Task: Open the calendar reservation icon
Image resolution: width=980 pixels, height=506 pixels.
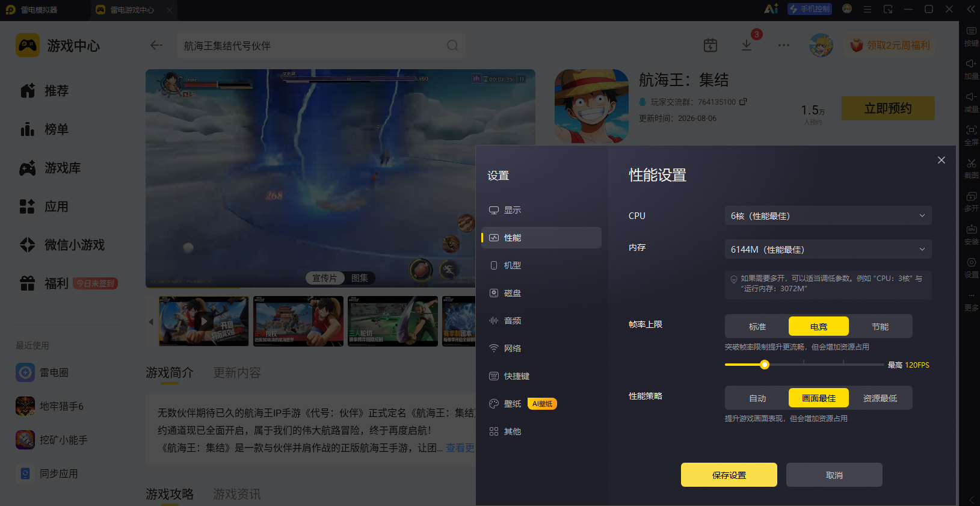Action: point(710,45)
